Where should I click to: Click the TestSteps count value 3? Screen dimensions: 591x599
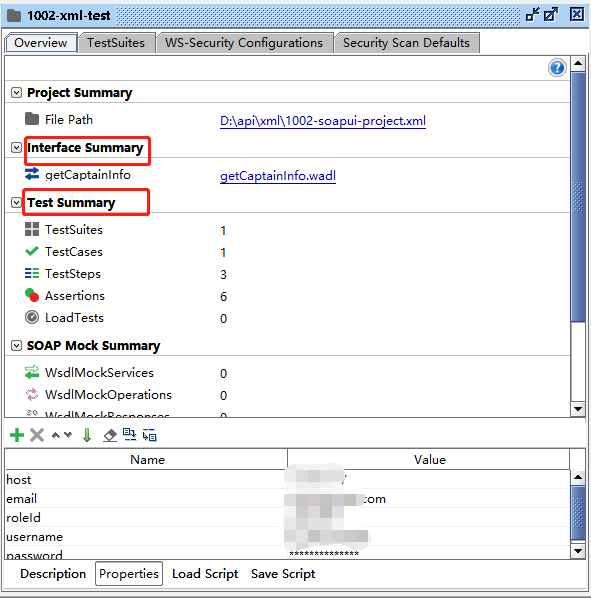click(x=223, y=275)
